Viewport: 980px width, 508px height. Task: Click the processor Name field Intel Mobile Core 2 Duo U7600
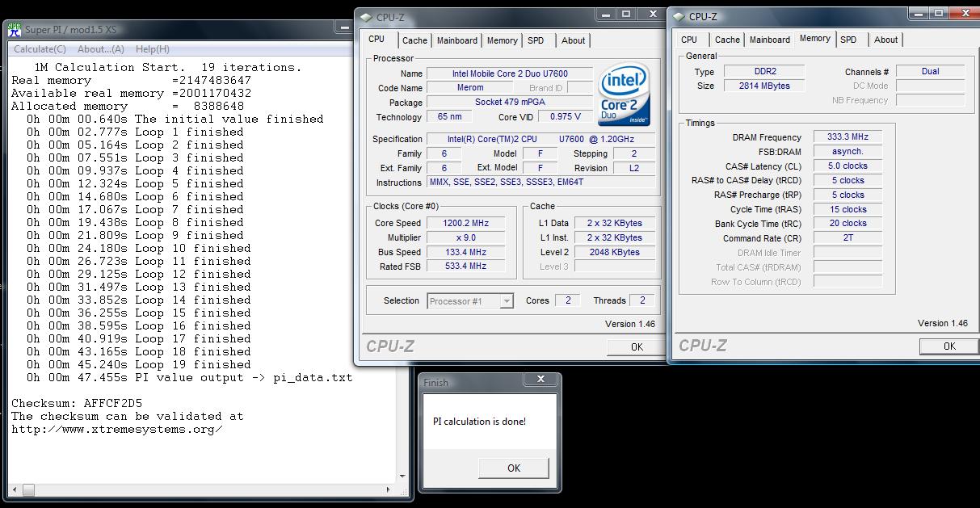(510, 73)
